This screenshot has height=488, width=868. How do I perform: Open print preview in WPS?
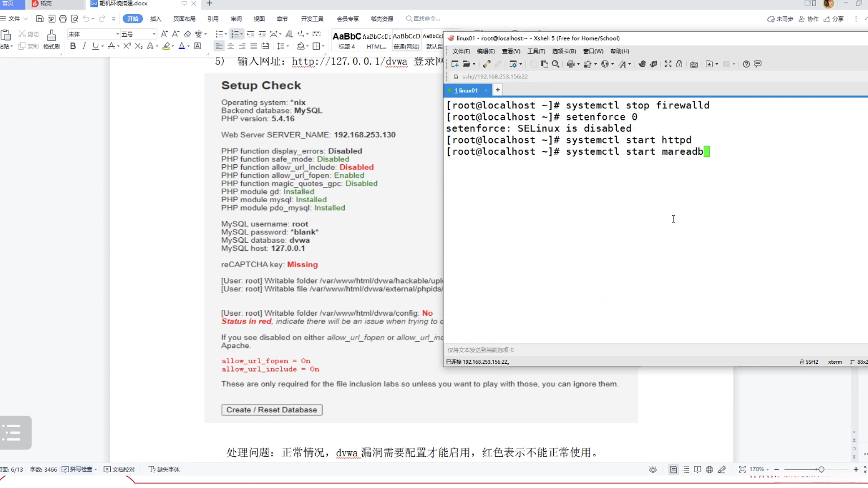(x=75, y=19)
